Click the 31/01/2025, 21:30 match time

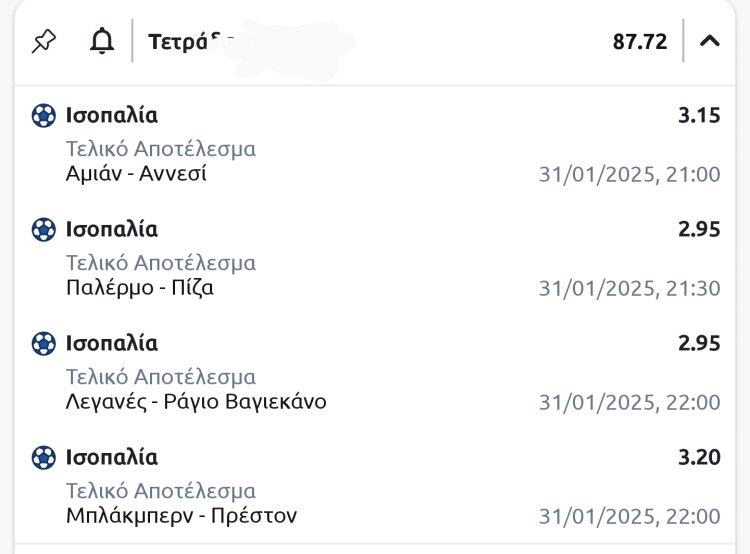[629, 289]
